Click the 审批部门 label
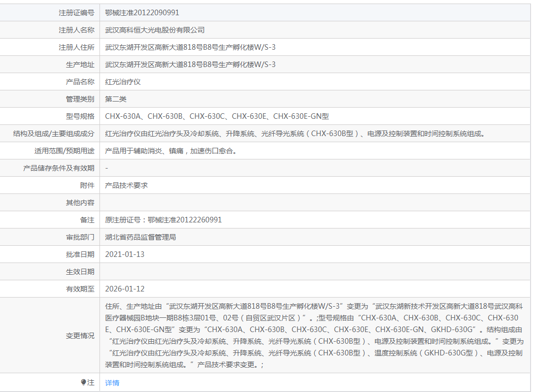Screen dimensions: 534x392 [80, 237]
